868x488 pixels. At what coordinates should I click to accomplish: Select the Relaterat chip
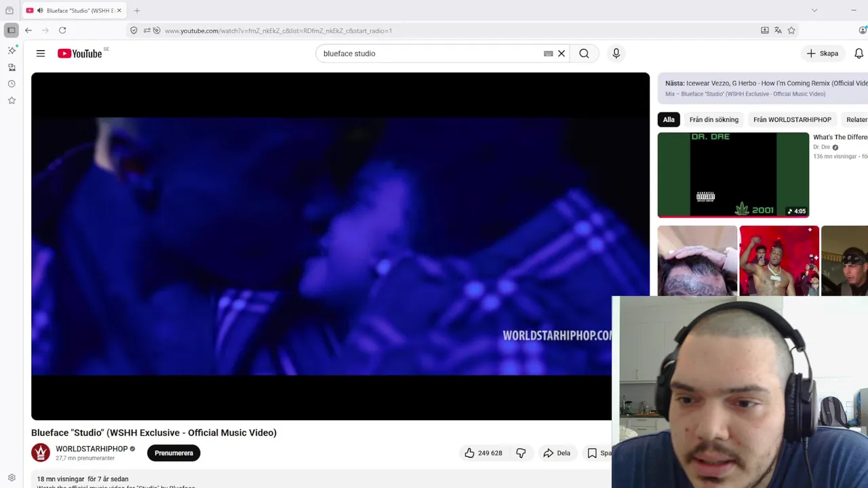pyautogui.click(x=854, y=119)
